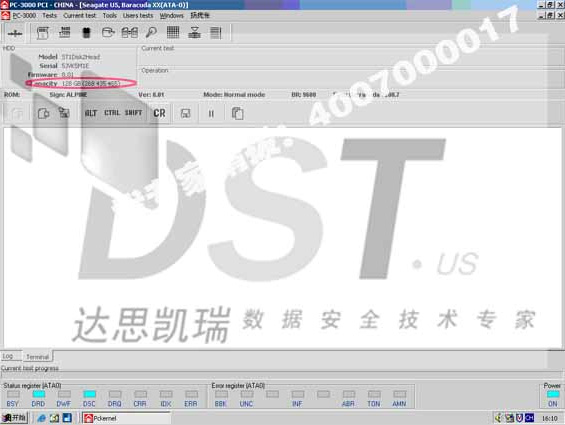This screenshot has width=565, height=425.
Task: Click the shield icon in the system tray
Action: (x=519, y=418)
